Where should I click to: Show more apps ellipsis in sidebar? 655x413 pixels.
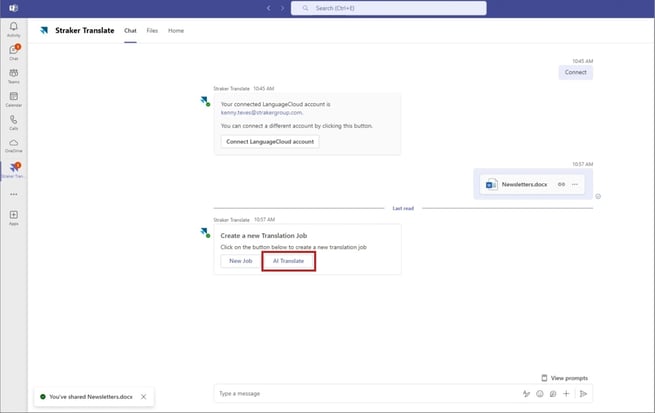click(x=14, y=194)
